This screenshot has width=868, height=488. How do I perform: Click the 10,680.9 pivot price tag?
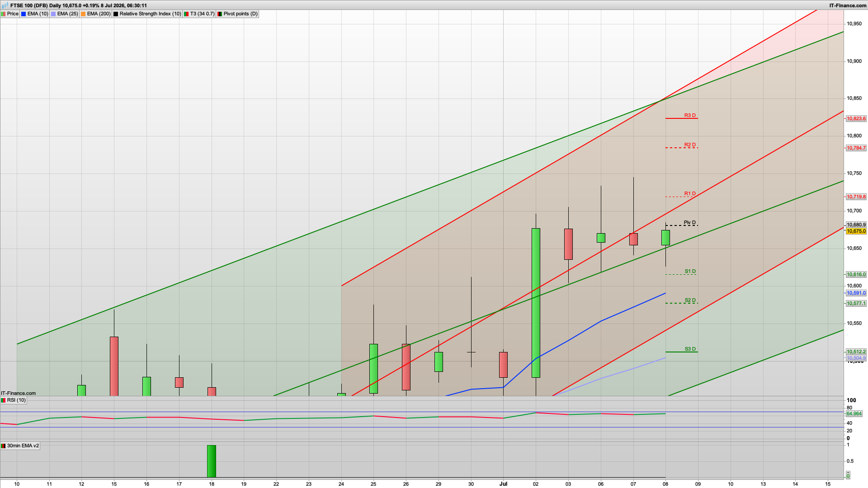(x=856, y=225)
